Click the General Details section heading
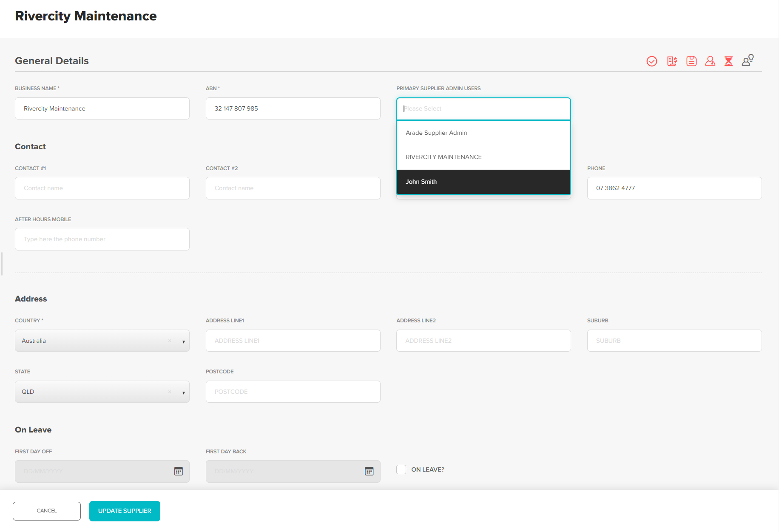This screenshot has height=532, width=779. (x=52, y=61)
